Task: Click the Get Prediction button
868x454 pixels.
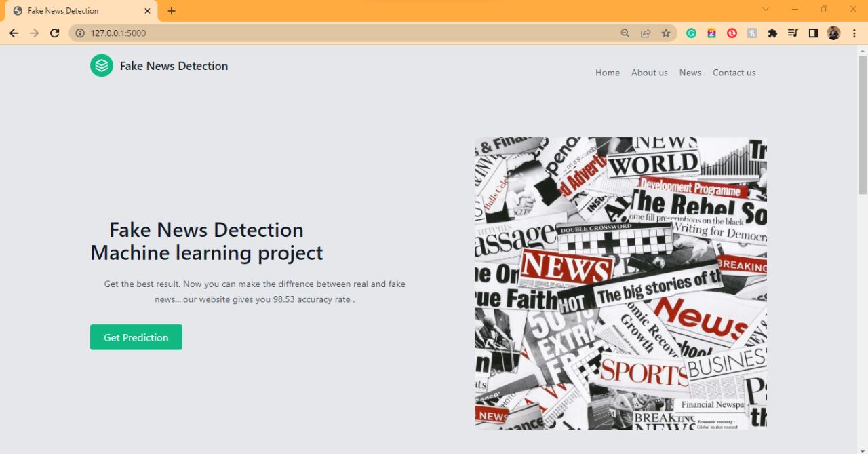Action: [136, 337]
